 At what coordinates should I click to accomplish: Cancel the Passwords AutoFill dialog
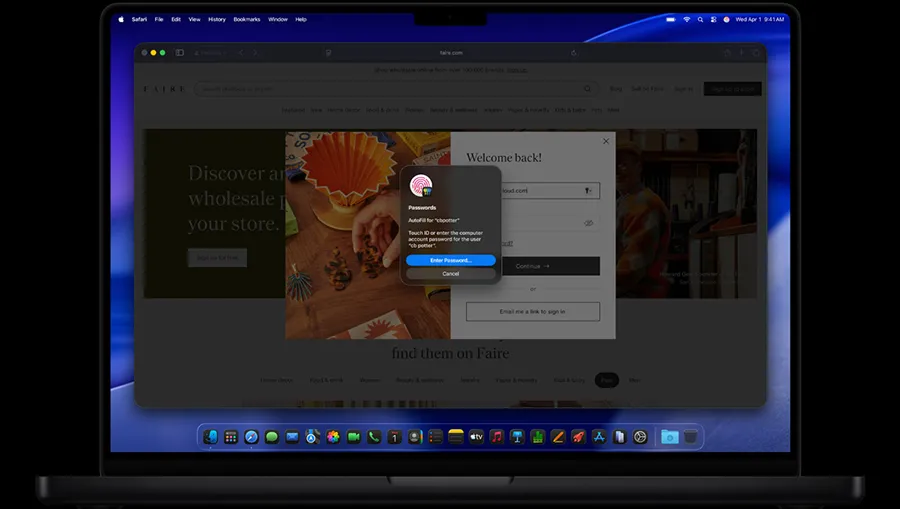tap(450, 273)
